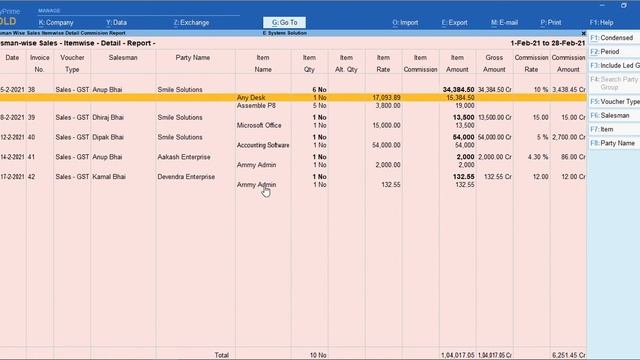Click the period 1-Feb-21 to 28-Feb-21
This screenshot has width=640, height=360.
pyautogui.click(x=548, y=43)
